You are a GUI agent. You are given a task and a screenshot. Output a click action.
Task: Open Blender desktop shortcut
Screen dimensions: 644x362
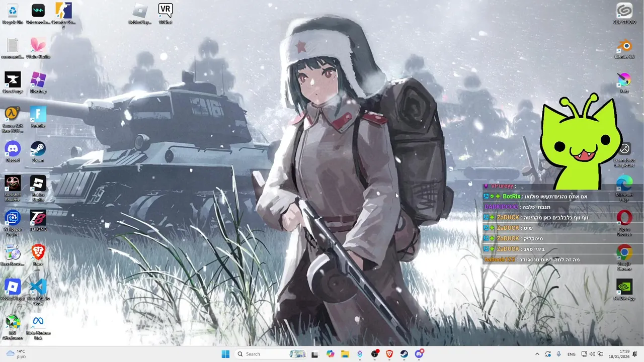pos(624,49)
